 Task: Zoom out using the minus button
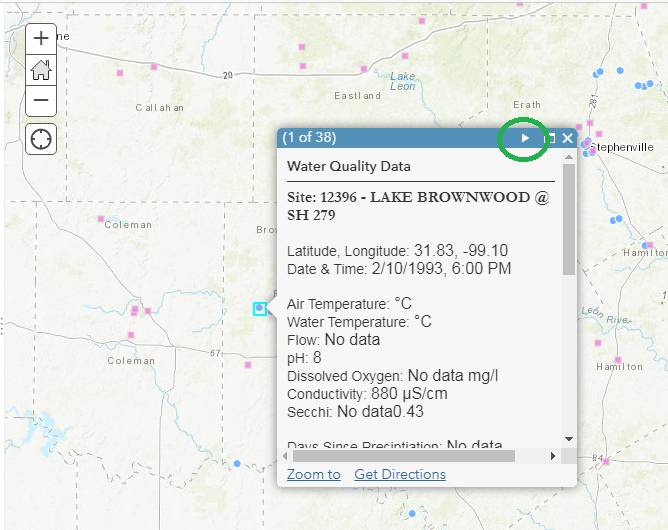41,101
